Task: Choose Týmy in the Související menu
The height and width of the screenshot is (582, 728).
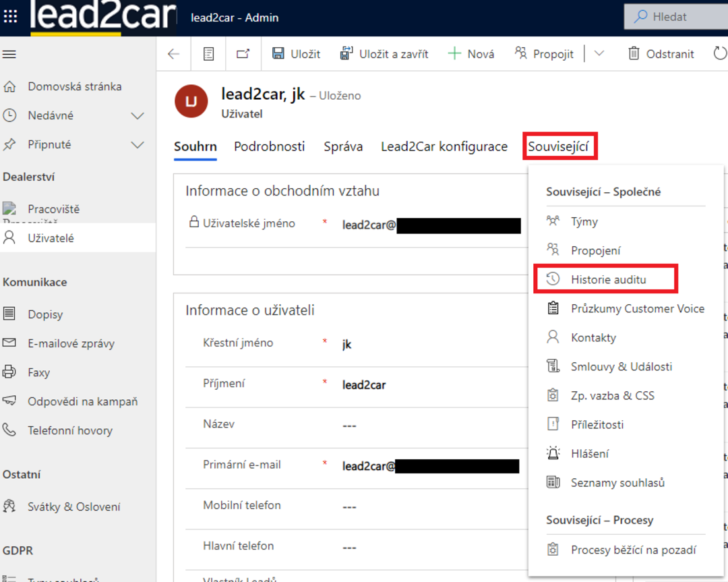Action: click(x=584, y=221)
